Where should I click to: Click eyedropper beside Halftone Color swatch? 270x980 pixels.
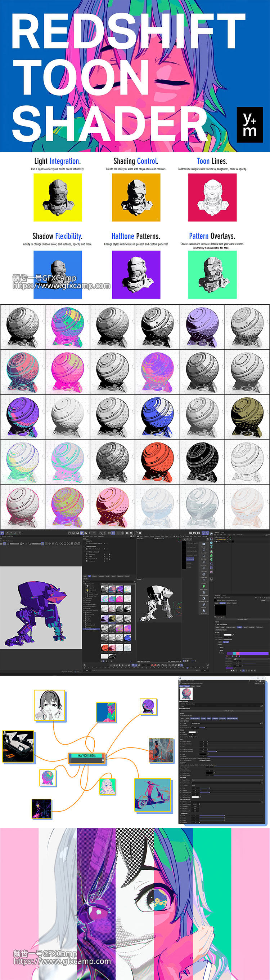pyautogui.click(x=201, y=798)
